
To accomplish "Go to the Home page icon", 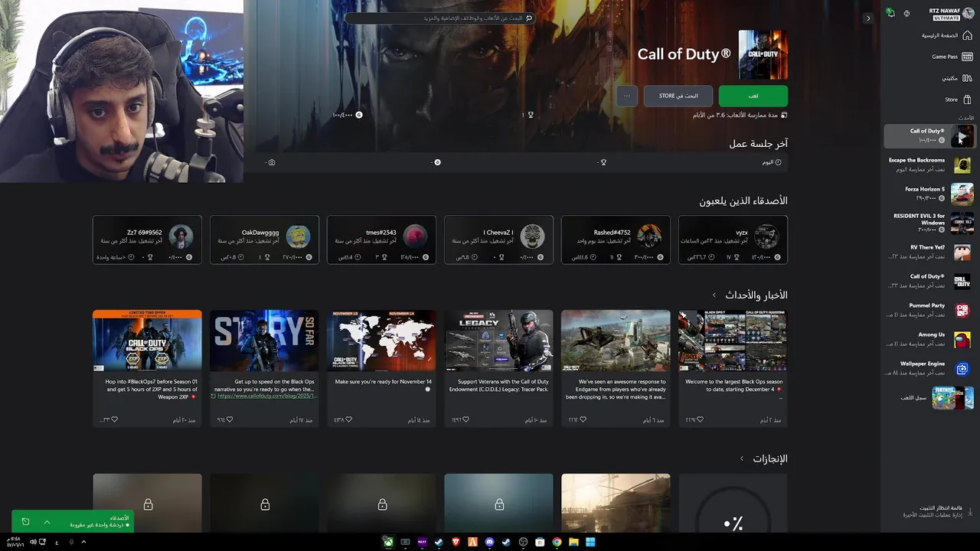I will coord(967,35).
